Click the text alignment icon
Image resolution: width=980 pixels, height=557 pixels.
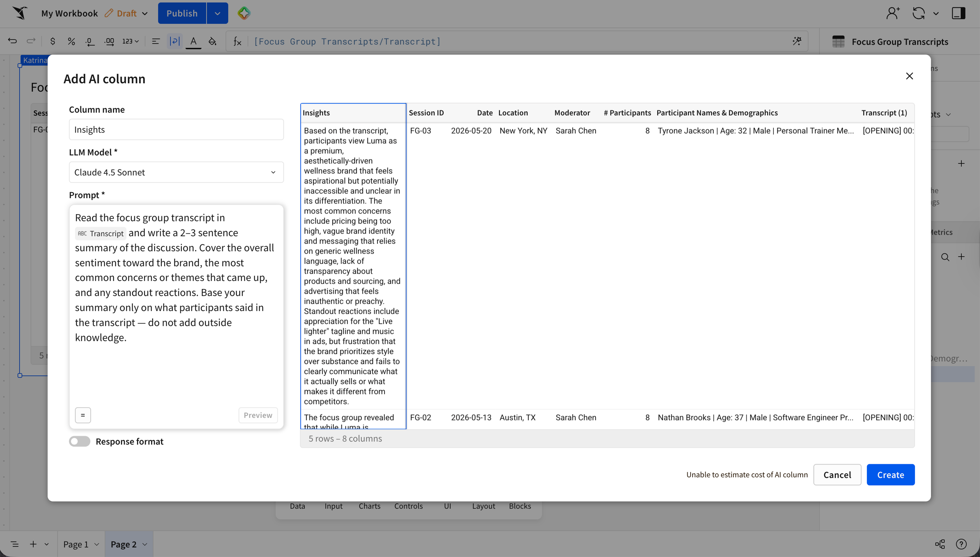pos(156,41)
